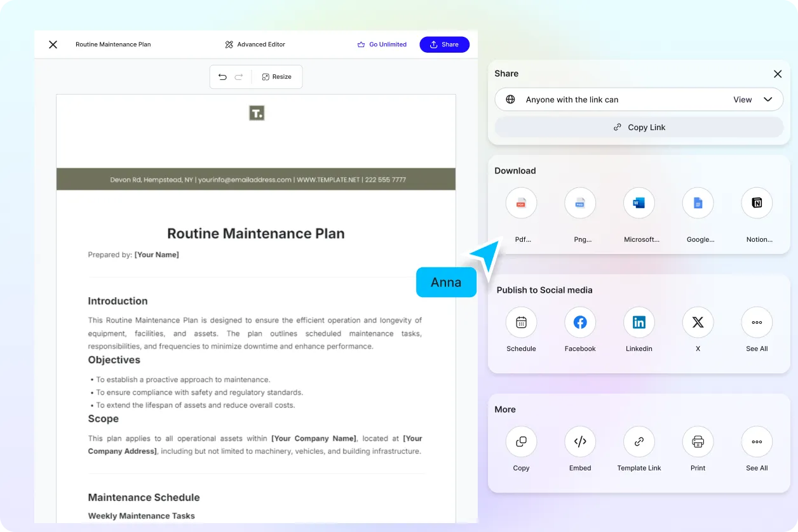Share document on LinkedIn
Image resolution: width=798 pixels, height=532 pixels.
[639, 323]
